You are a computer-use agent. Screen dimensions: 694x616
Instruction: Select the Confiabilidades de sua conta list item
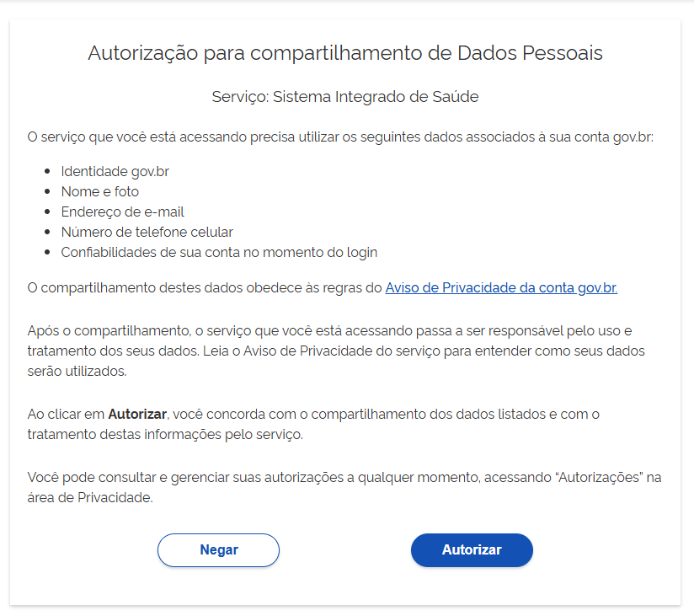pos(219,253)
